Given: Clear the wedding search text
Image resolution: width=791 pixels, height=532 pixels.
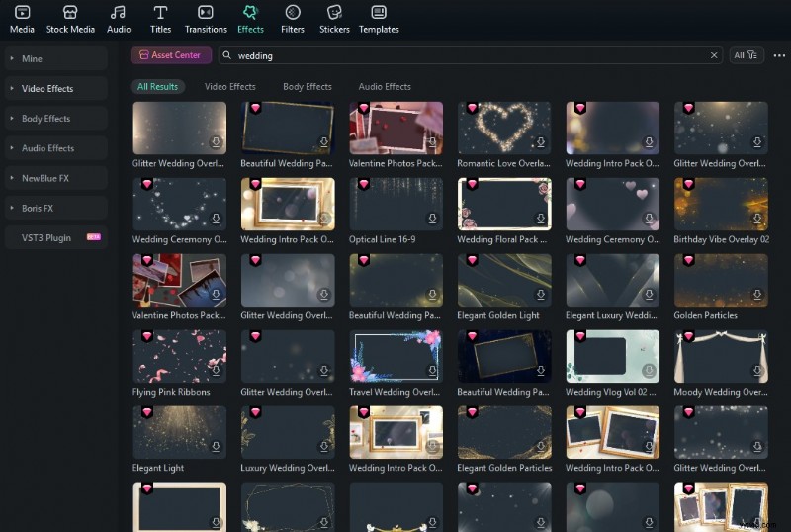Looking at the screenshot, I should point(715,56).
